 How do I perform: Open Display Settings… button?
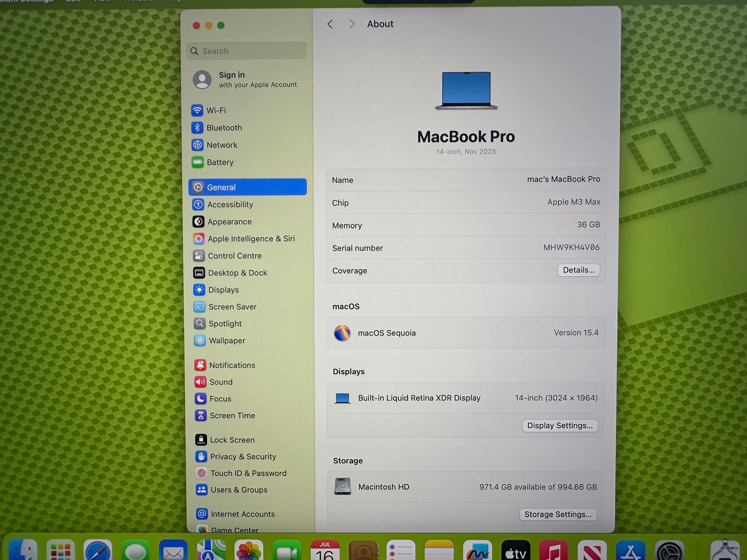pos(560,426)
